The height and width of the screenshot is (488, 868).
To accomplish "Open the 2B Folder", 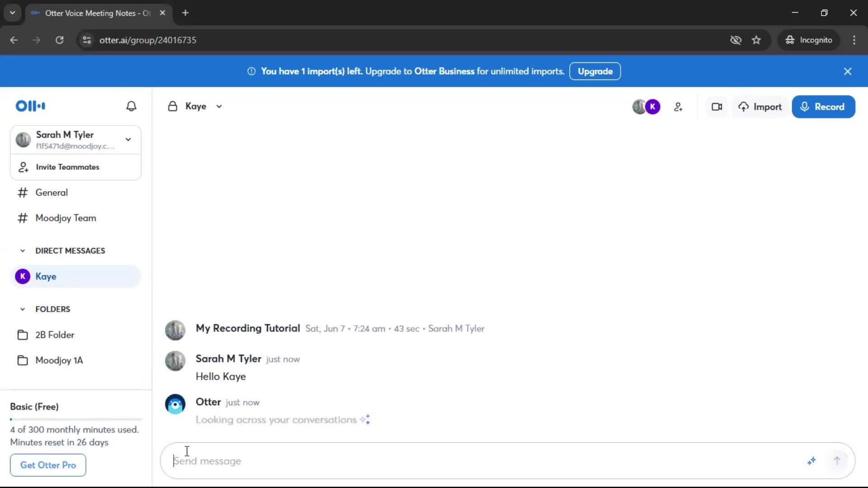I will tap(75, 335).
